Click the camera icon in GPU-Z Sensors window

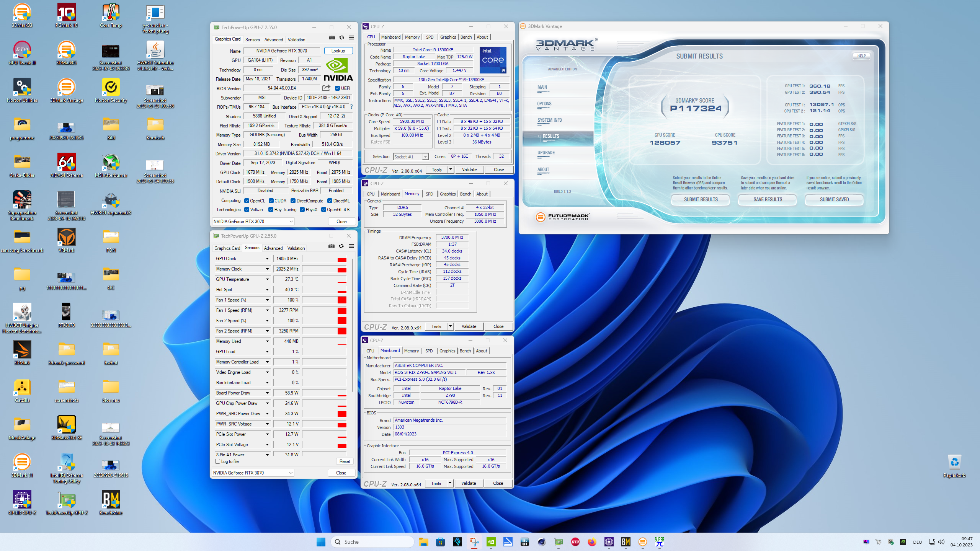331,246
